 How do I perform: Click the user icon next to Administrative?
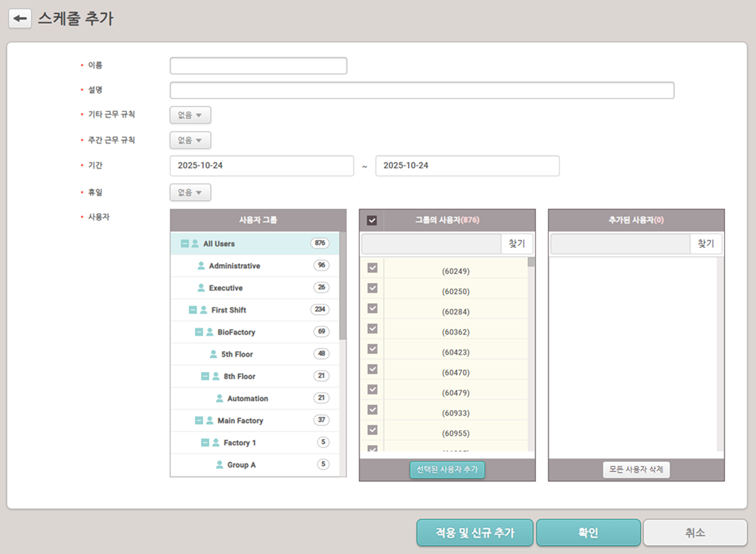click(x=201, y=266)
